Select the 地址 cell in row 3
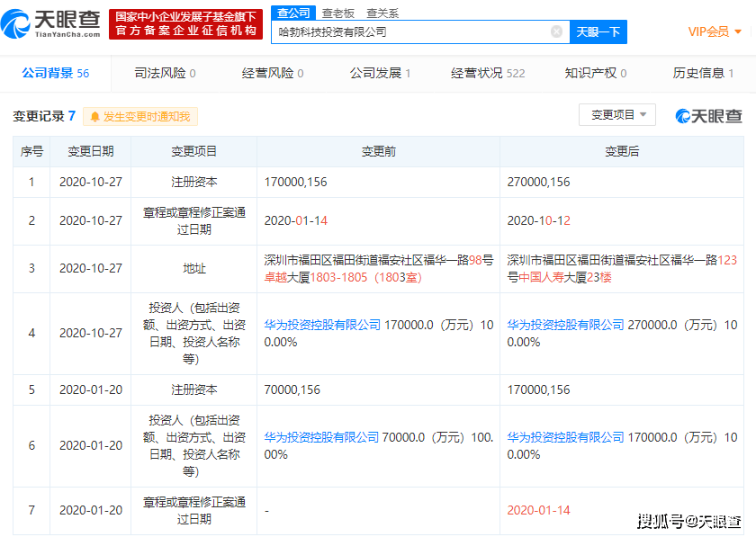Screen dimensions: 756x537 pyautogui.click(x=193, y=269)
